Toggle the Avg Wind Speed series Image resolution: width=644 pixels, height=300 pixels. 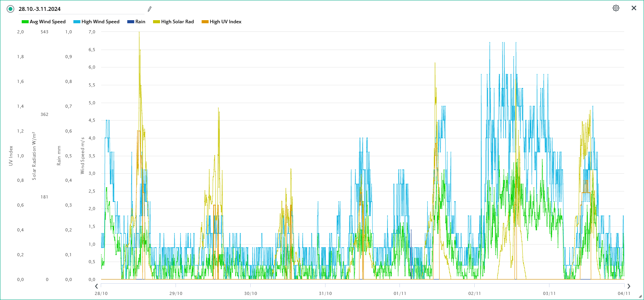pos(44,22)
